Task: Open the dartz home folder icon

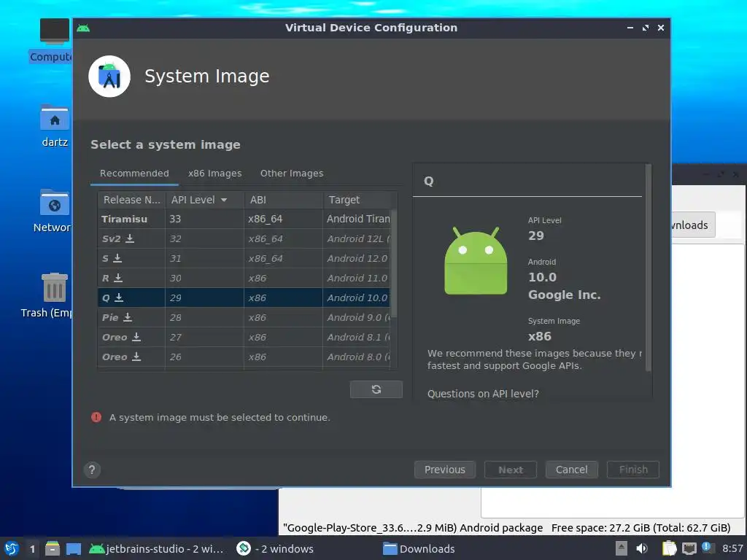Action: [x=54, y=117]
